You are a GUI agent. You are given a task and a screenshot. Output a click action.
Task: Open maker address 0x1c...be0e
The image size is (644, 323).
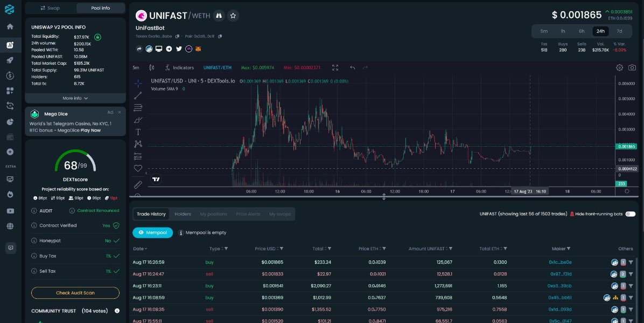pos(560,262)
